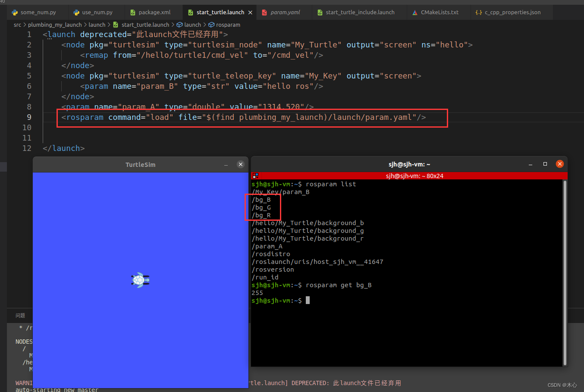Minimize the TurtleSim window
Viewport: 584px width, 392px height.
coord(226,165)
